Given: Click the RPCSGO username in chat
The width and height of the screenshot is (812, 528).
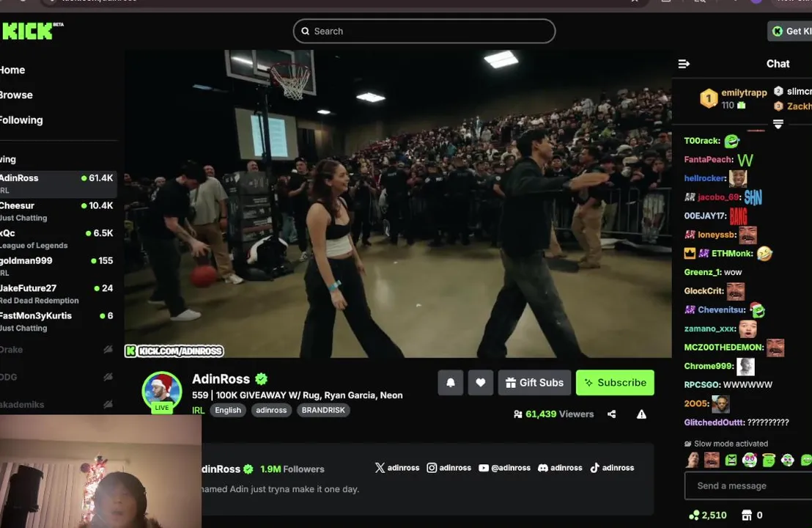Looking at the screenshot, I should pos(702,384).
